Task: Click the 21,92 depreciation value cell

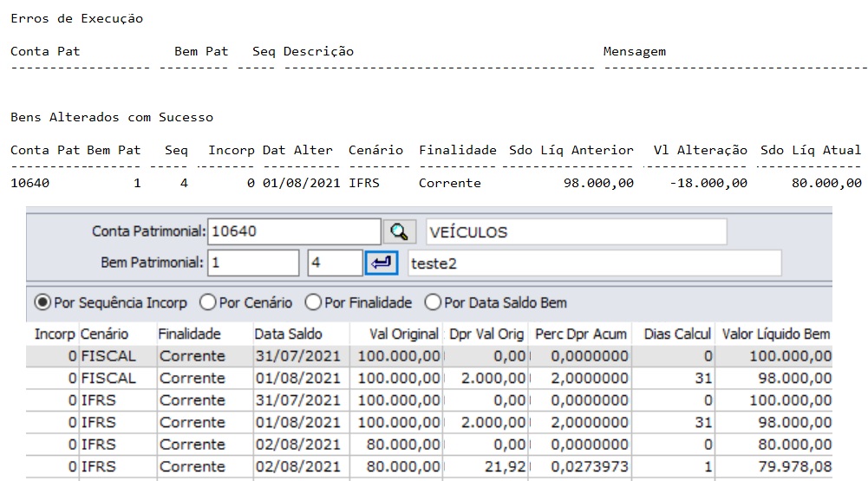Action: pyautogui.click(x=486, y=466)
